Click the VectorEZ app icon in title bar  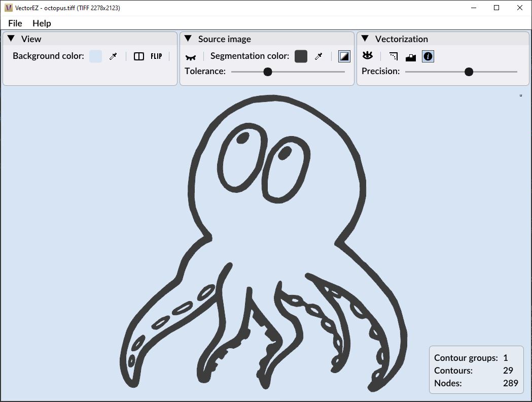click(9, 8)
